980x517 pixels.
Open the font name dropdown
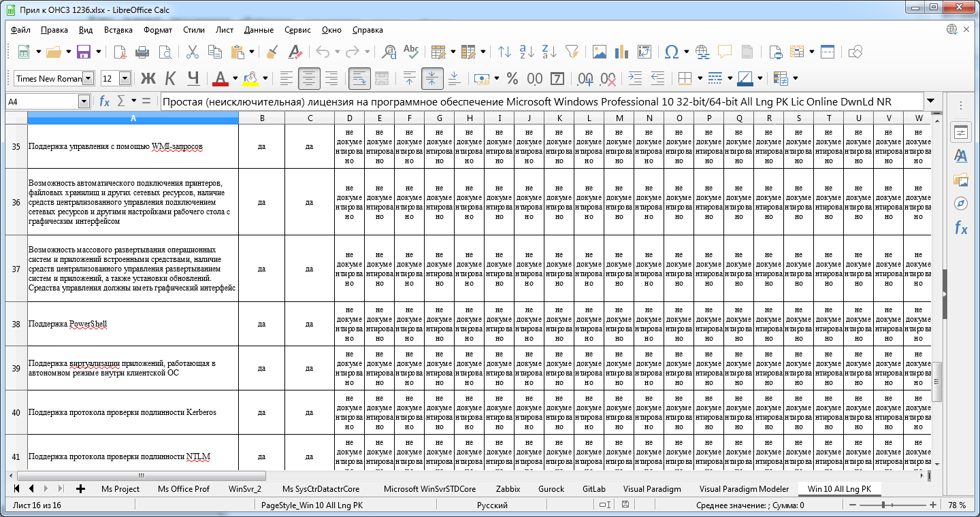coord(88,78)
